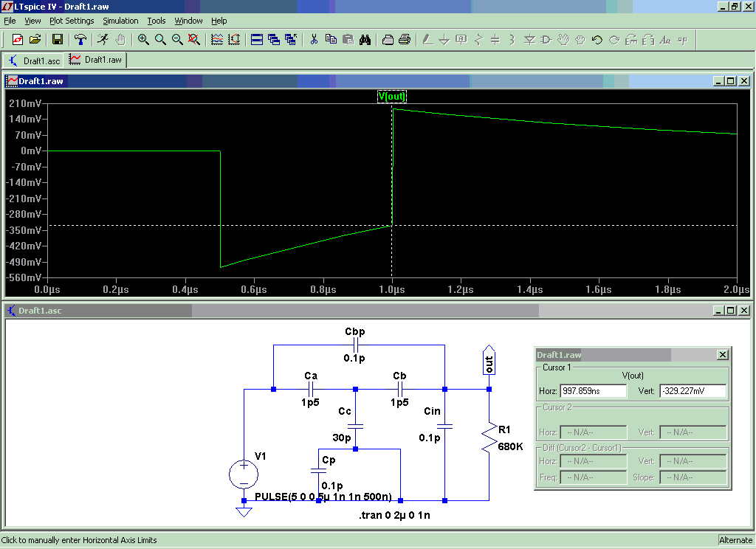756x549 pixels.
Task: Open the Tools menu
Action: [x=157, y=21]
